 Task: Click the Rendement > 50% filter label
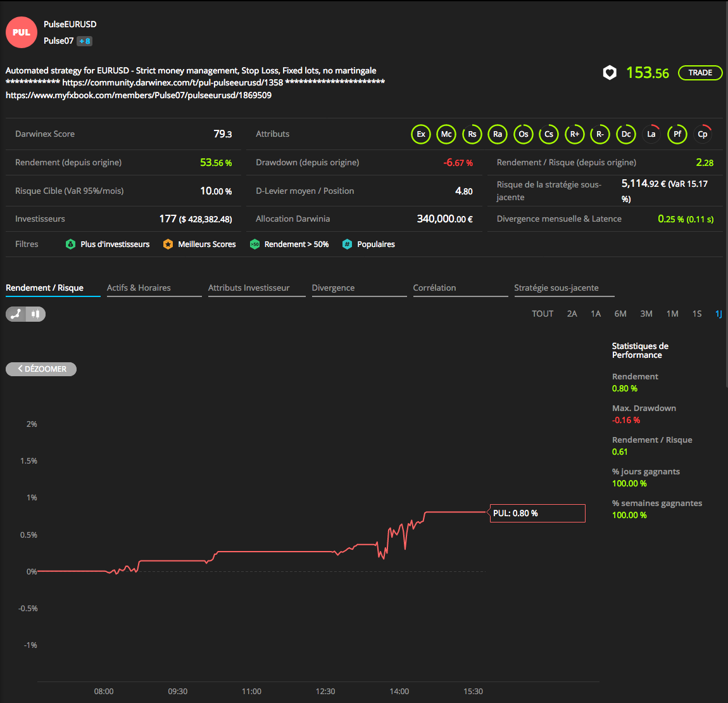(x=297, y=244)
